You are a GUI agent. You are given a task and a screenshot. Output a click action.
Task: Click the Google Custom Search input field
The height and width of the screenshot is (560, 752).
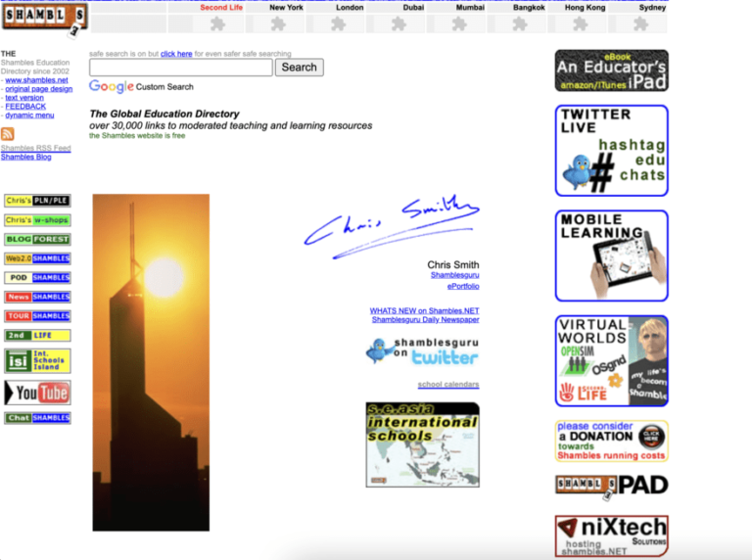pyautogui.click(x=180, y=68)
